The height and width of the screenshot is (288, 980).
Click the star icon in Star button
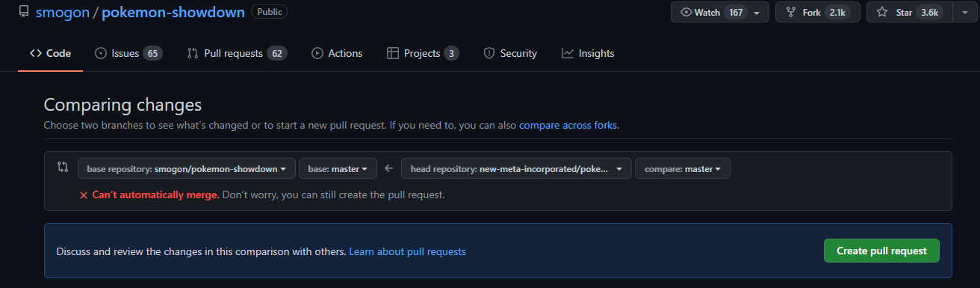click(x=882, y=13)
